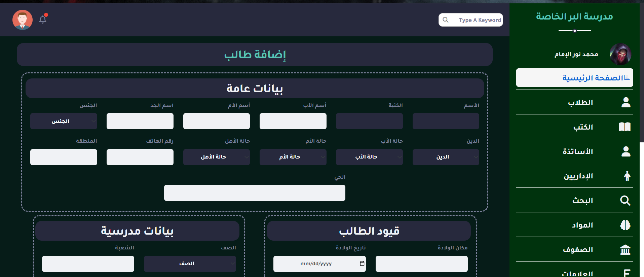Click the الطلاب person icon in sidebar
Image resolution: width=644 pixels, height=277 pixels.
pos(626,102)
